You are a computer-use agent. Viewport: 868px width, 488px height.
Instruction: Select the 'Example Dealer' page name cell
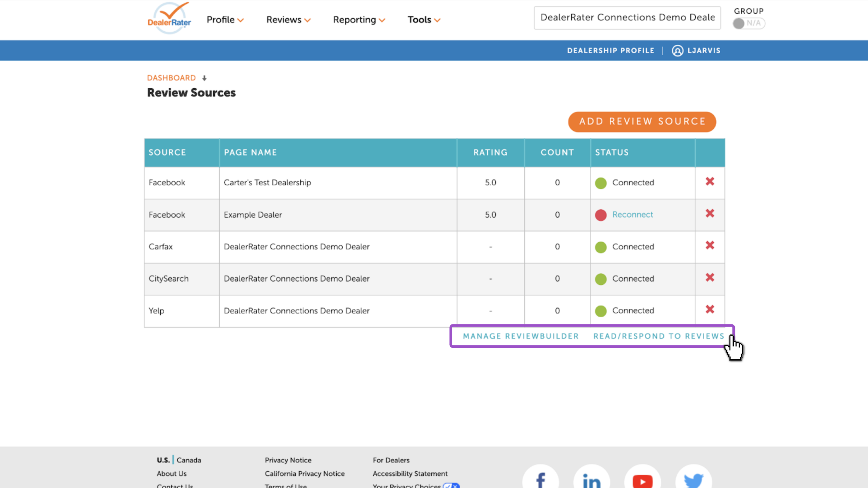pos(338,215)
